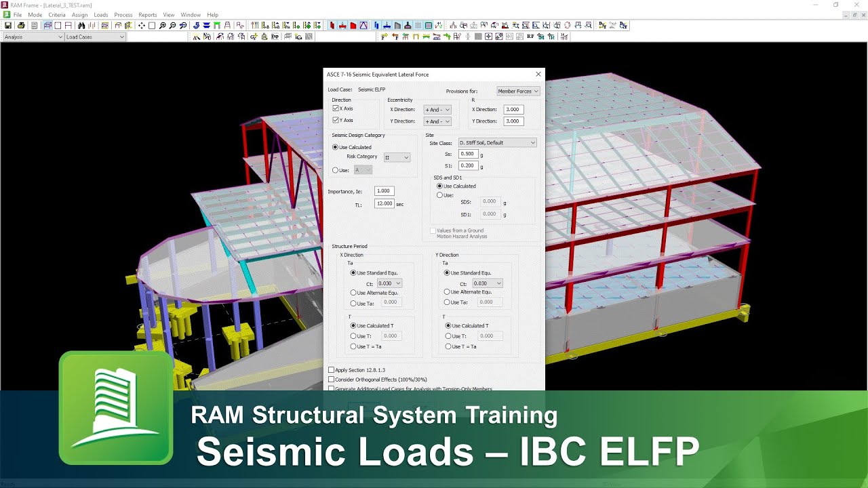Click the R X Direction value field

(x=513, y=109)
